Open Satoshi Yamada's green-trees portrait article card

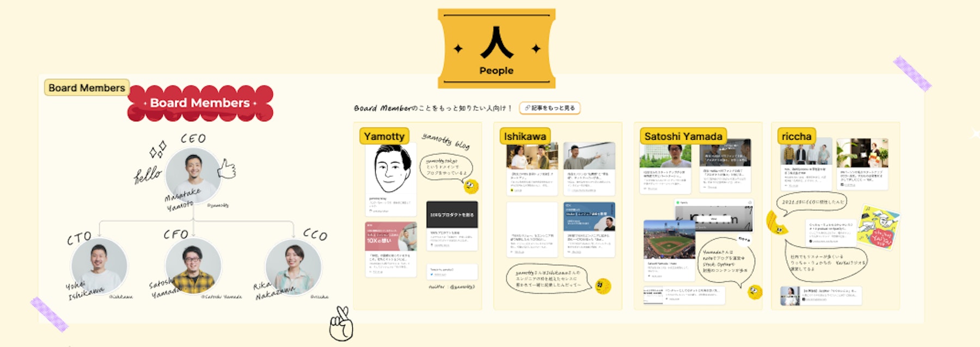pyautogui.click(x=665, y=166)
